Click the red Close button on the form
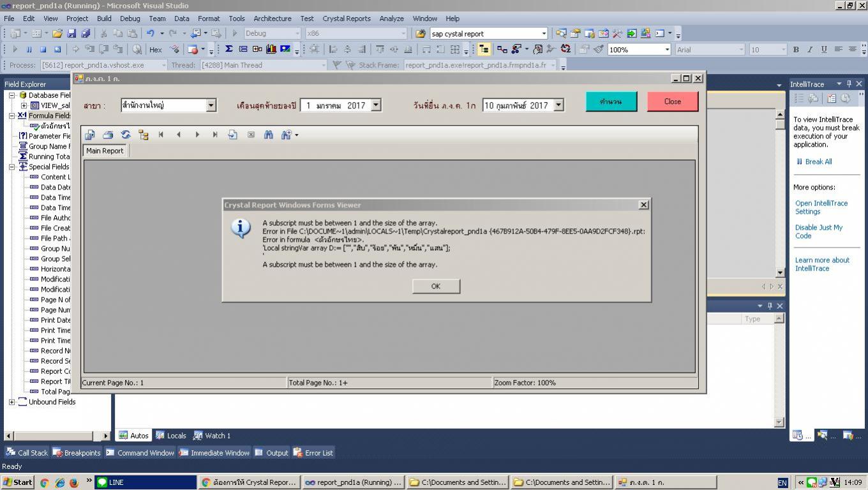The height and width of the screenshot is (490, 868). (x=673, y=101)
